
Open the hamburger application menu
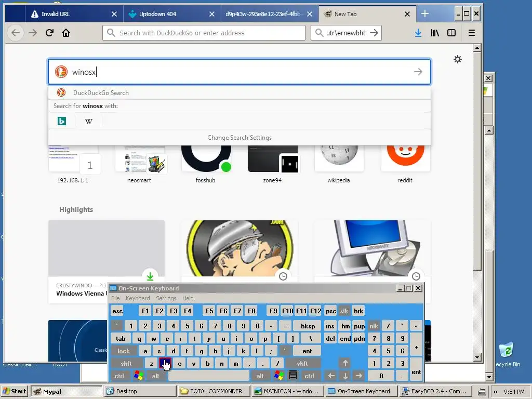(472, 33)
